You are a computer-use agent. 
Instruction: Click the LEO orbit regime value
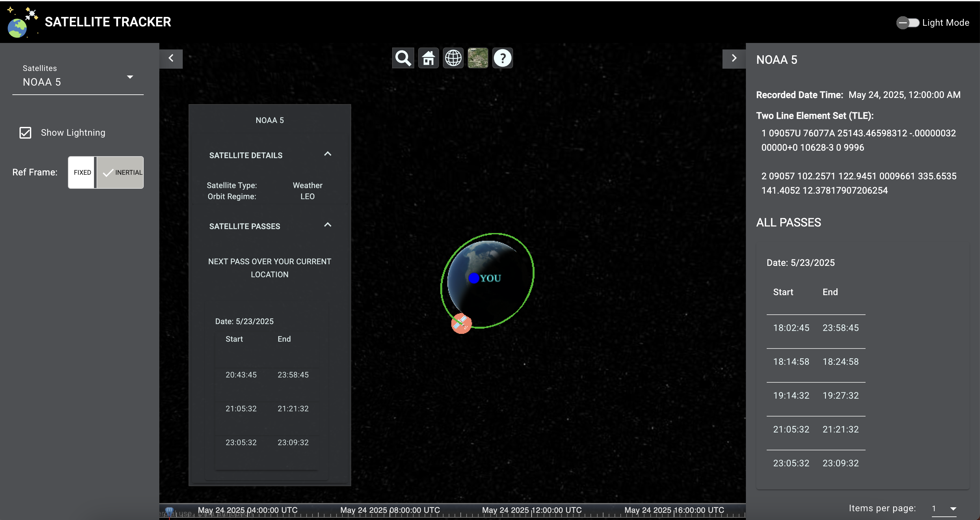tap(307, 197)
